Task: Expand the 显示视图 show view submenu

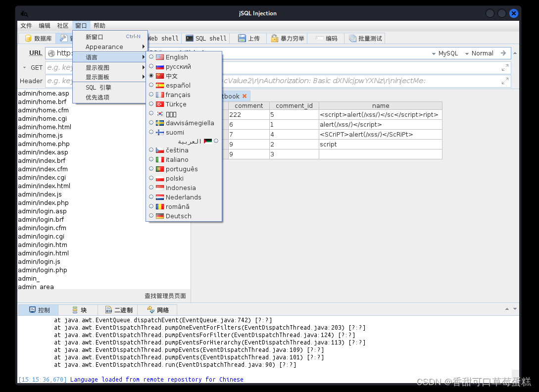Action: click(x=110, y=67)
